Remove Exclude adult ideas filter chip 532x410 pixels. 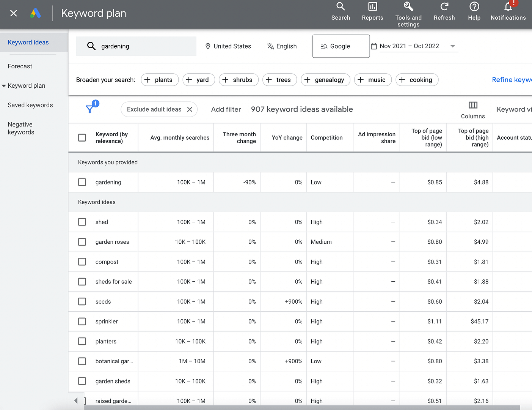(190, 109)
